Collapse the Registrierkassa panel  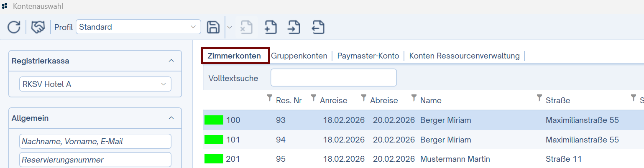171,61
